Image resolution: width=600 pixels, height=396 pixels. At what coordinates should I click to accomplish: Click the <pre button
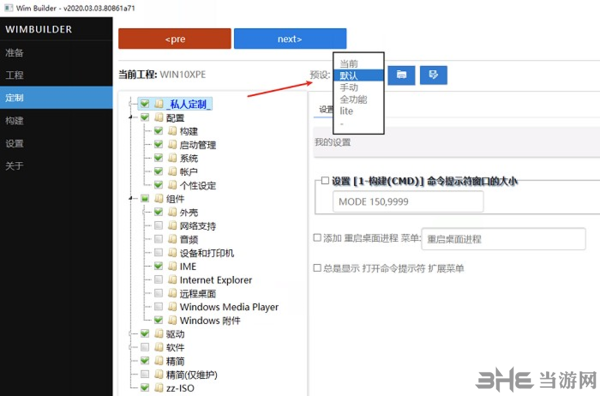point(175,39)
